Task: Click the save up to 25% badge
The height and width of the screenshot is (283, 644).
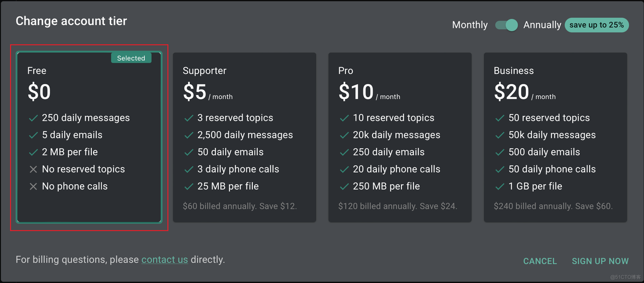Action: [x=597, y=25]
